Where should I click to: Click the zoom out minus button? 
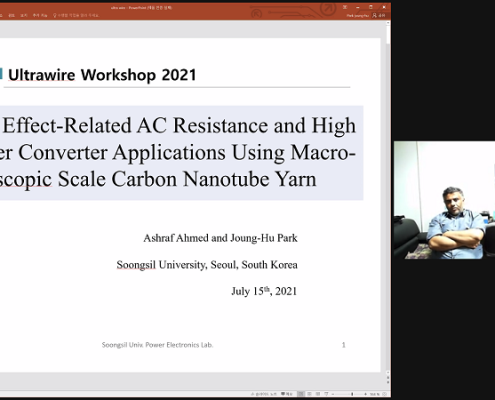click(333, 394)
